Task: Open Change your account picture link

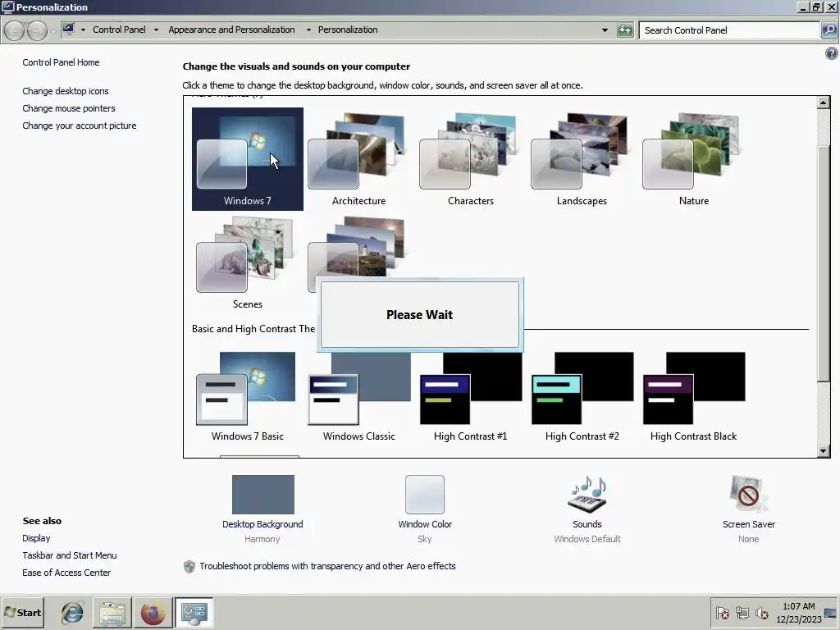Action: (x=80, y=126)
